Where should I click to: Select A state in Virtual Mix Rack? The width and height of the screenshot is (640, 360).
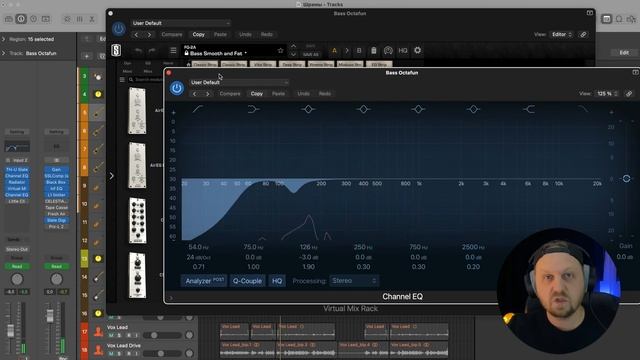334,51
